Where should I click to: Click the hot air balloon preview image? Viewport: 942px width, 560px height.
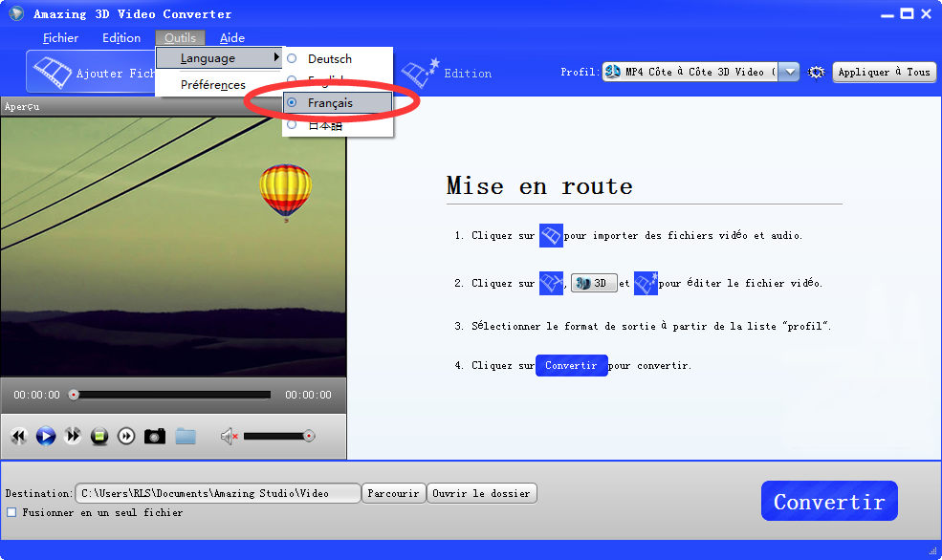pyautogui.click(x=286, y=192)
